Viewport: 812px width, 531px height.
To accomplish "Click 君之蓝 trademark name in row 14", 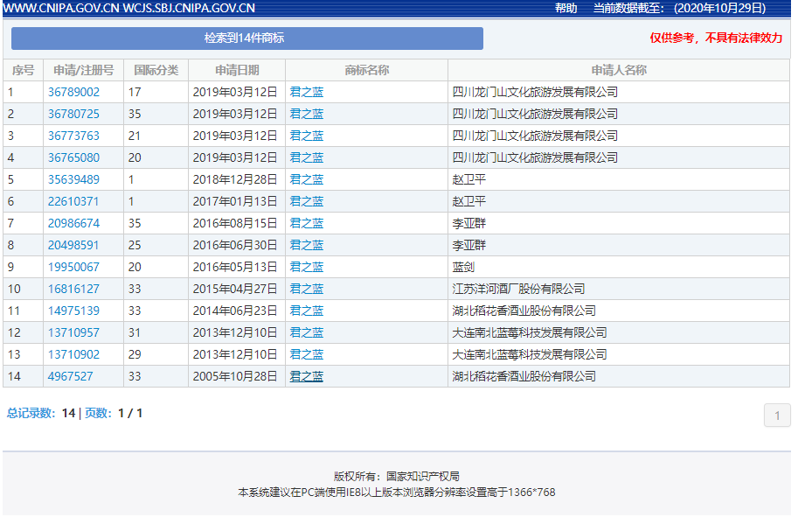I will 306,376.
